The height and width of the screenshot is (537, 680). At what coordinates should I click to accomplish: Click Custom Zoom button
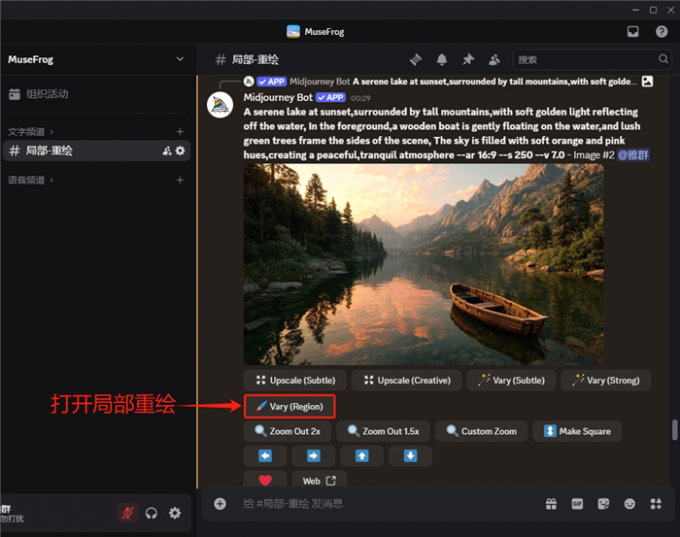[x=481, y=431]
